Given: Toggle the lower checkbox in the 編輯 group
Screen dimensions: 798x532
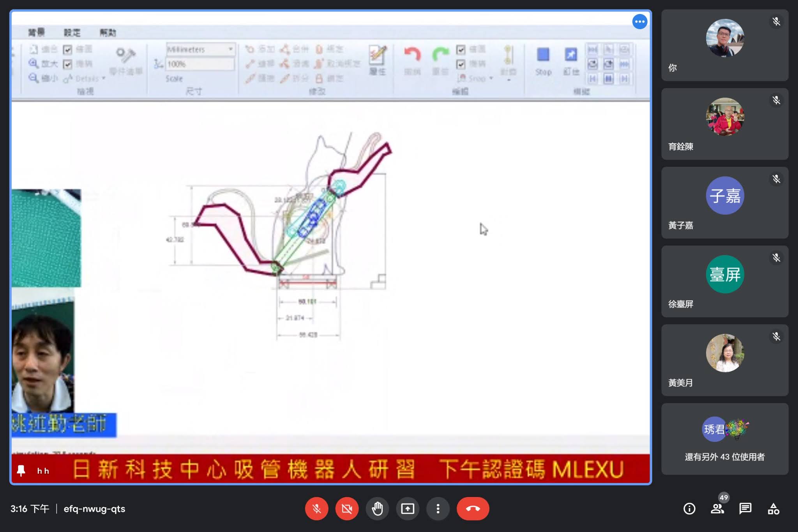Looking at the screenshot, I should coord(461,64).
